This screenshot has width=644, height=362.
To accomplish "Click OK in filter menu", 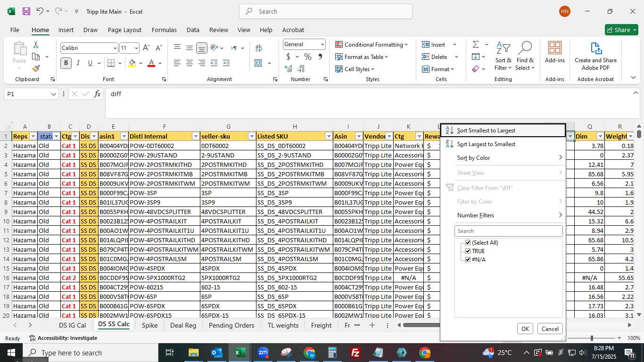I will pyautogui.click(x=525, y=329).
